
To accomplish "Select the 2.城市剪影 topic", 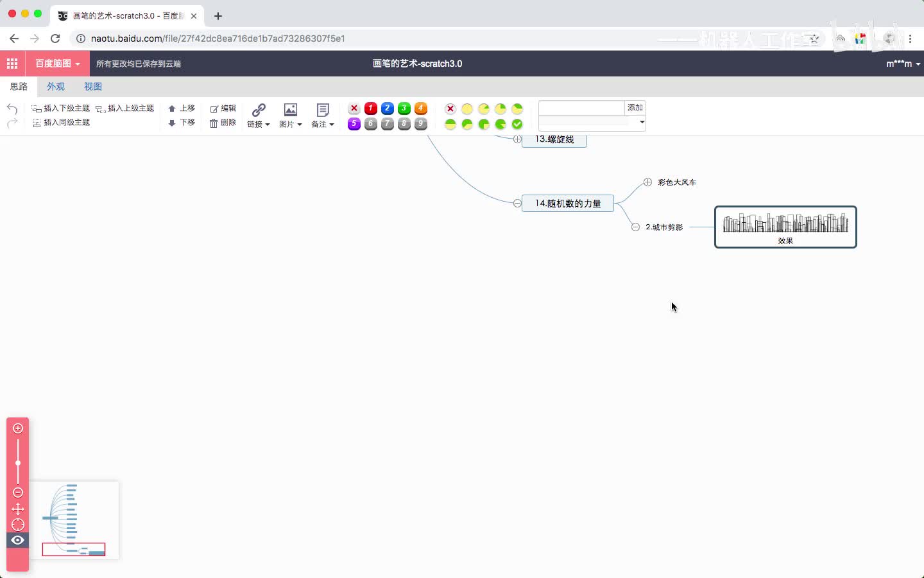I will click(x=664, y=227).
